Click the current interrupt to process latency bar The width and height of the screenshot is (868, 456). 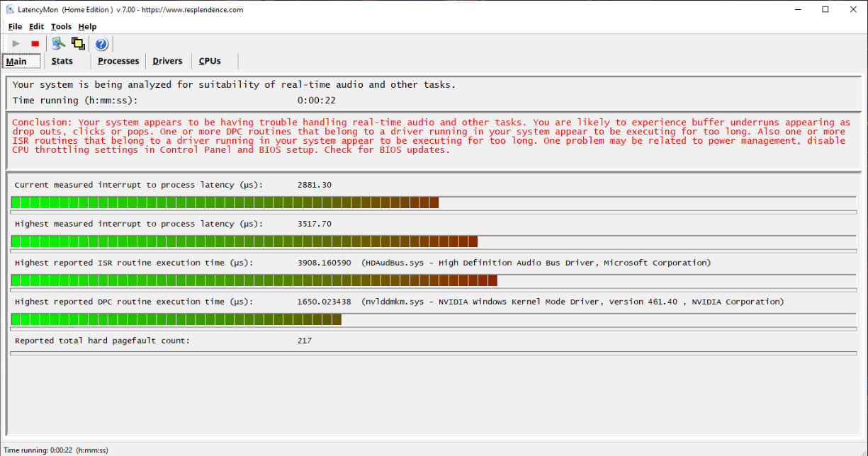[434, 203]
